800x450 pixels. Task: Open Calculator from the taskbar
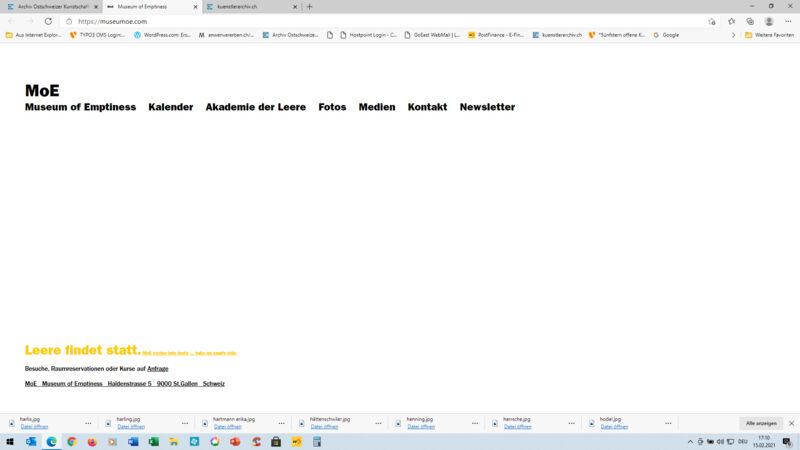pyautogui.click(x=317, y=442)
